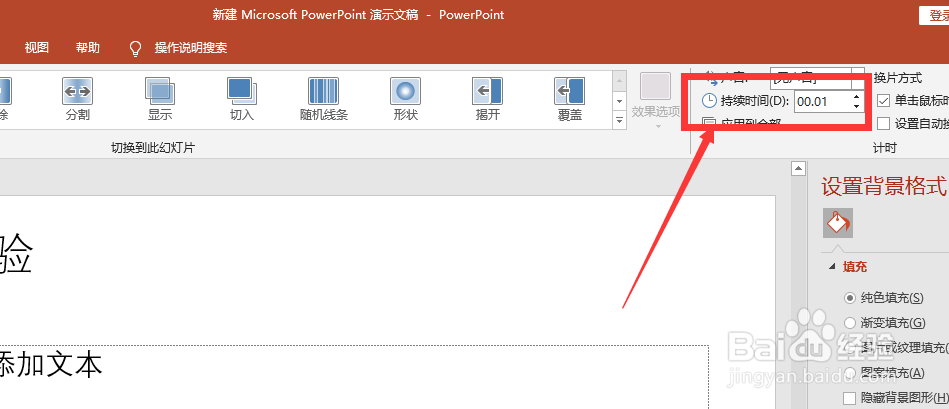Click the 登录 sign-in button
949x409 pixels.
934,16
